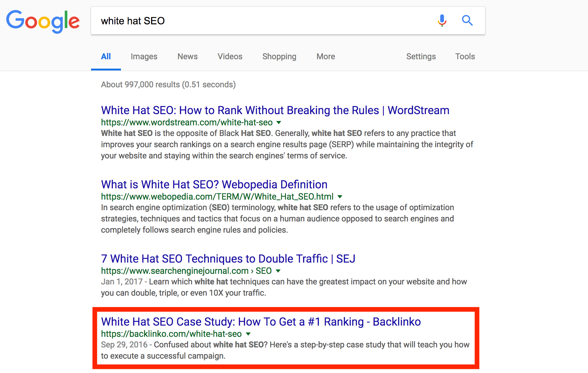Select the highlighted All results tab

pyautogui.click(x=106, y=56)
